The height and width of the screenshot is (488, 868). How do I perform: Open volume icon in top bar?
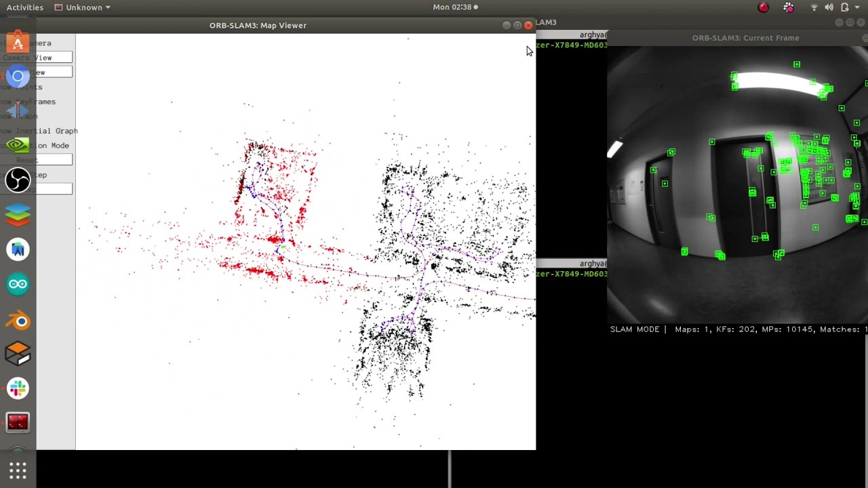[829, 7]
